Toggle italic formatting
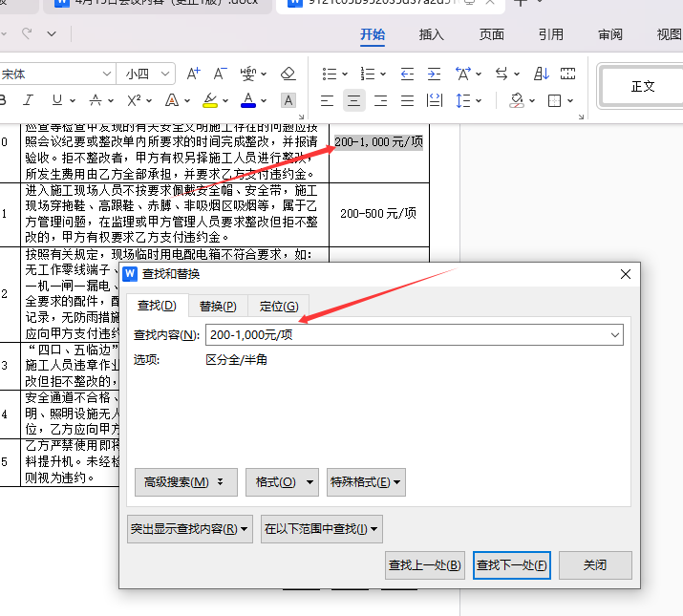This screenshot has height=616, width=683. (x=29, y=100)
